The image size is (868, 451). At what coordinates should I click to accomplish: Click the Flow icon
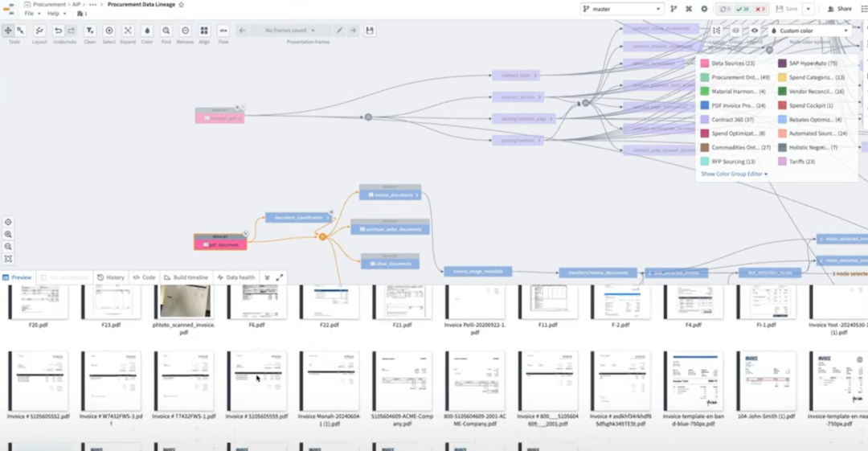tap(223, 31)
